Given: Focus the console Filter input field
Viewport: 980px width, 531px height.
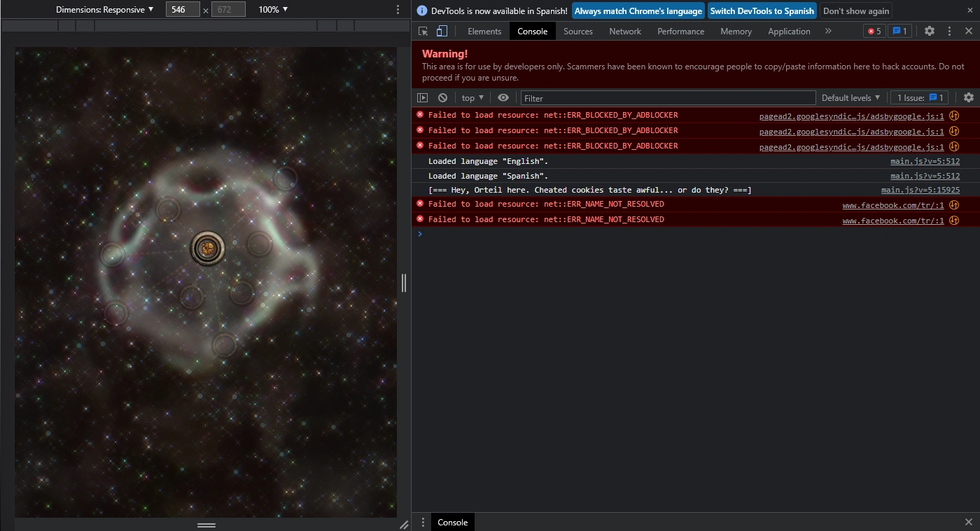Looking at the screenshot, I should (x=668, y=98).
